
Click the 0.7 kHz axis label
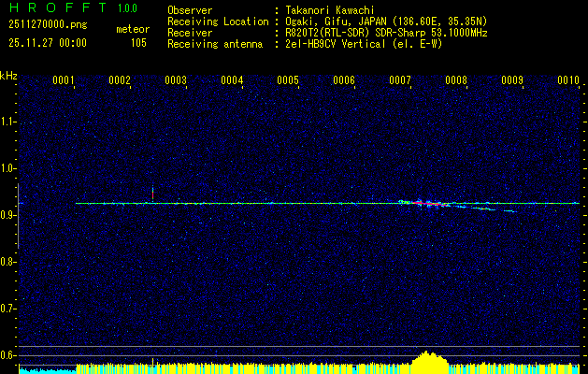pyautogui.click(x=7, y=309)
